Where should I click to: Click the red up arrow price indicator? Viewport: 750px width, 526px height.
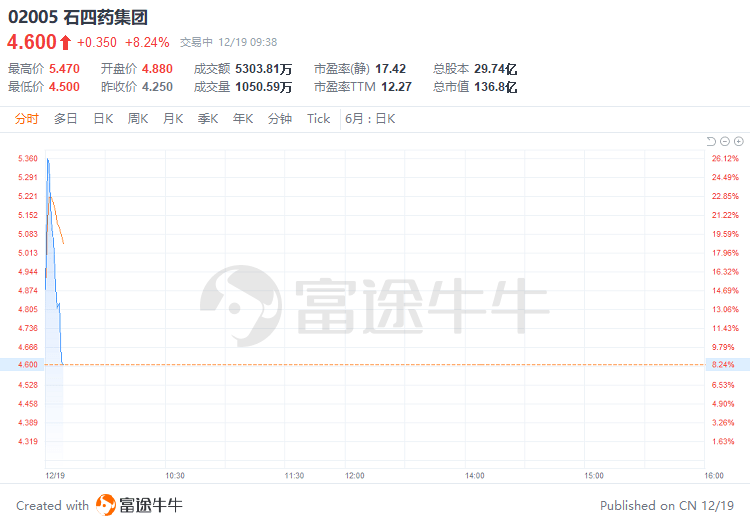coord(66,42)
